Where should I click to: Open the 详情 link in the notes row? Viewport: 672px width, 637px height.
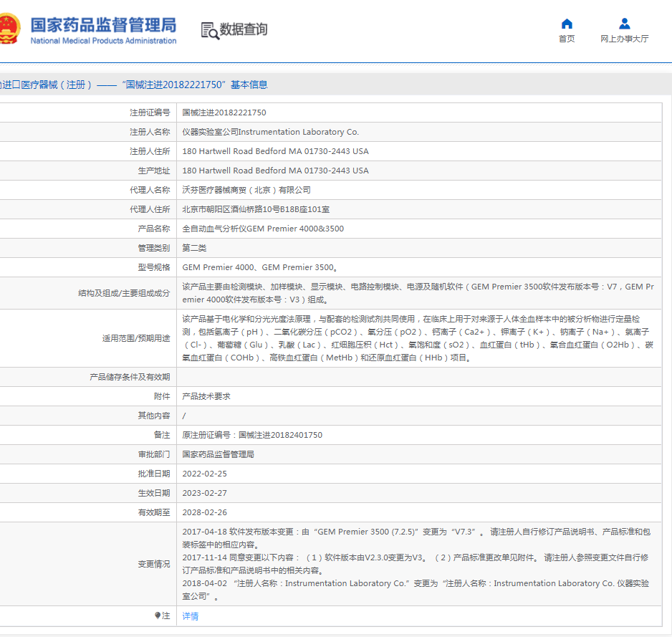191,616
